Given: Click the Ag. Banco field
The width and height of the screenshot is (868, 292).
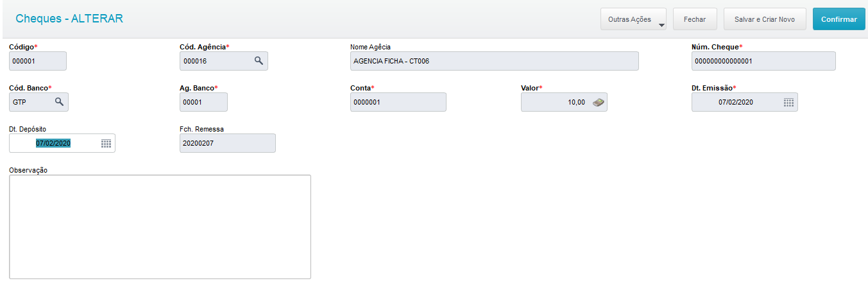Looking at the screenshot, I should tap(203, 102).
